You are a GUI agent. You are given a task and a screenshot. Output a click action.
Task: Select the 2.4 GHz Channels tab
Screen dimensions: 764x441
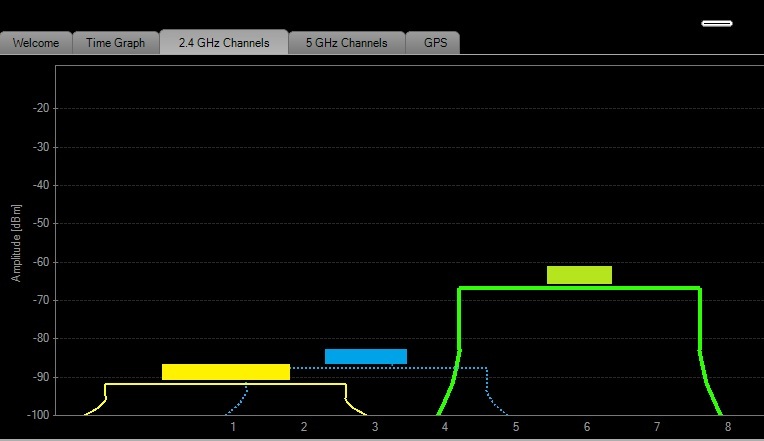(x=224, y=42)
